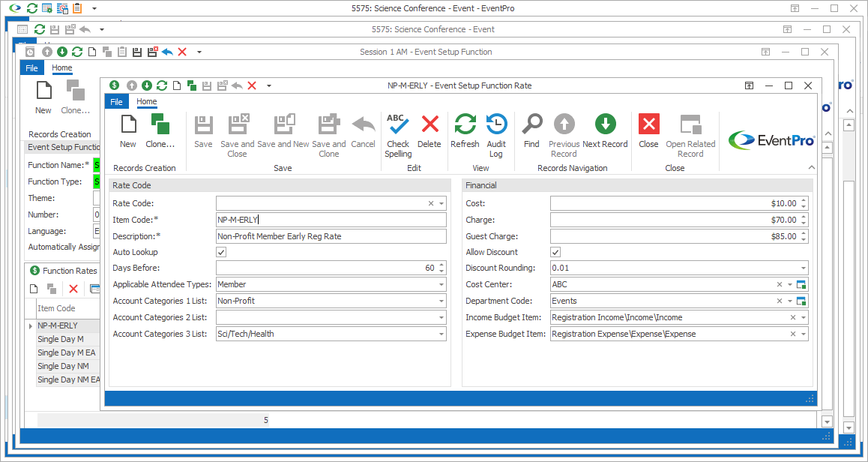Expand the Discount Rounding dropdown

tap(804, 268)
